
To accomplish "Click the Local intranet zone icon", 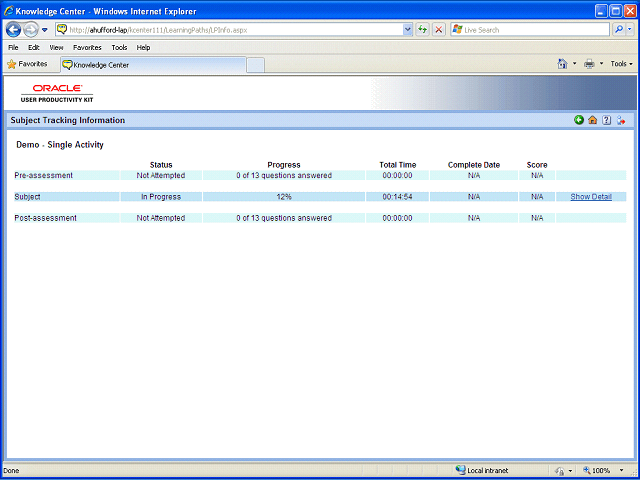I will (460, 470).
